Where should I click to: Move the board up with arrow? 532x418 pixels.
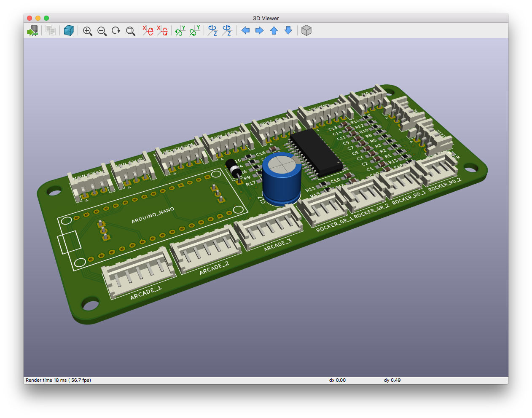coord(274,31)
